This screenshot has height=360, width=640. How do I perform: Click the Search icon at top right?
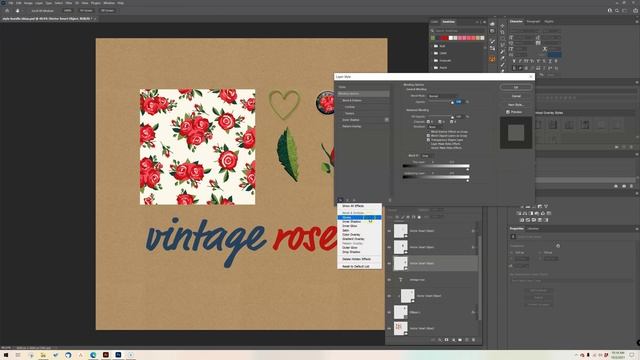click(617, 11)
